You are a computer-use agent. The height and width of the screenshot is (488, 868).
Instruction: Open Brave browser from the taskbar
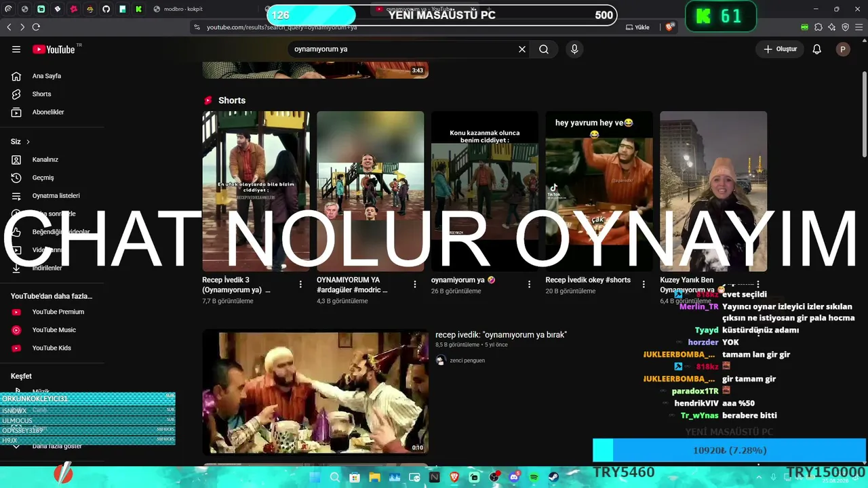tap(454, 477)
